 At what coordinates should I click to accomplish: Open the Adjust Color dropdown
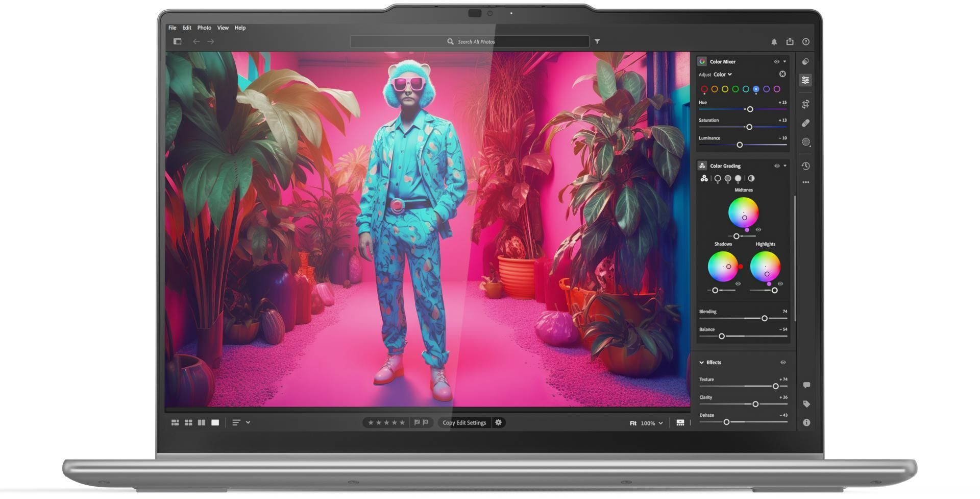tap(722, 74)
